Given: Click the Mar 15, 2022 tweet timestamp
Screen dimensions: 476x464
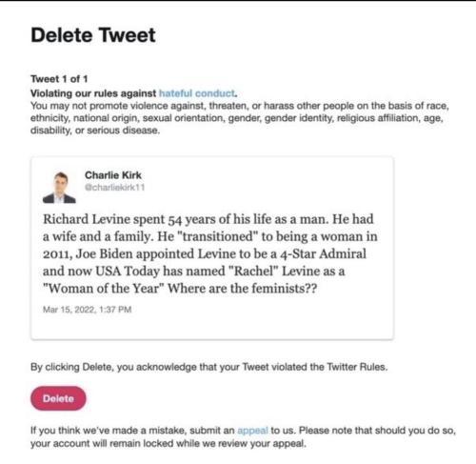Looking at the screenshot, I should click(87, 310).
